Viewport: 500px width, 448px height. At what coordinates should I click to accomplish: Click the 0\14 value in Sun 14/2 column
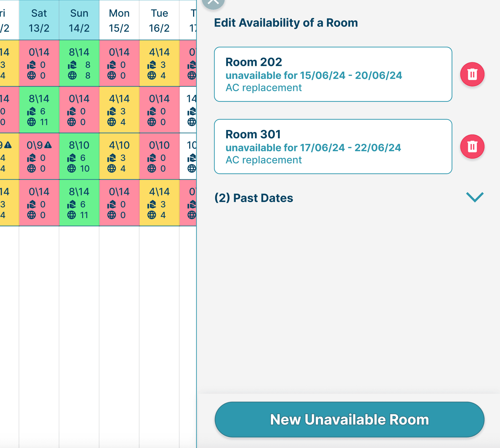pyautogui.click(x=79, y=98)
